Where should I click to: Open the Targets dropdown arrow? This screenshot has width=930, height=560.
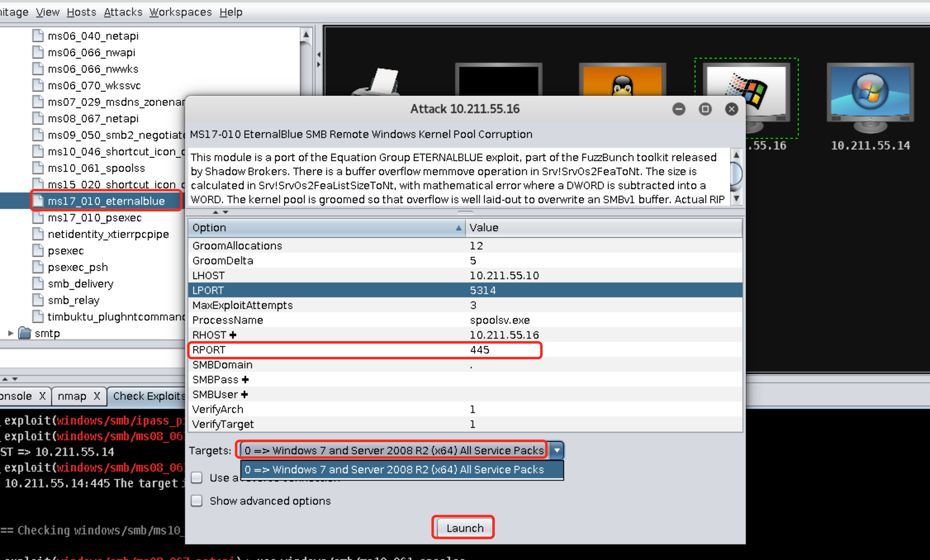click(x=557, y=450)
